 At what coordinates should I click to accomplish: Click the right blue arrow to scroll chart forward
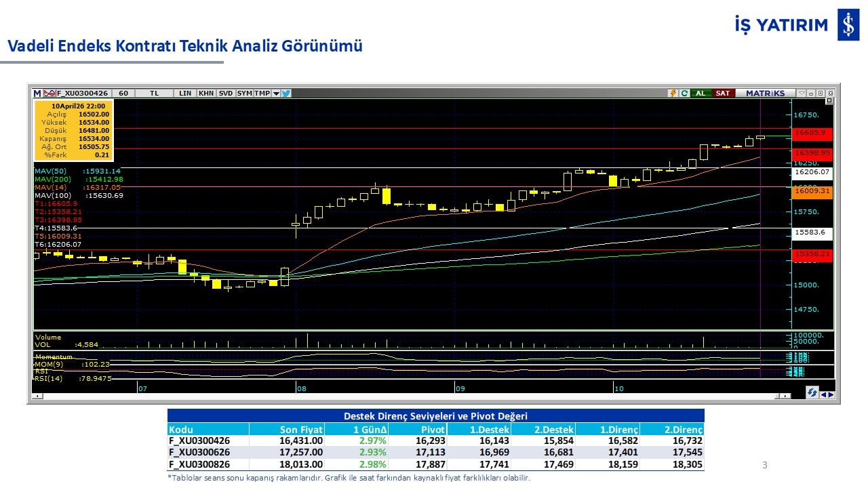click(831, 394)
